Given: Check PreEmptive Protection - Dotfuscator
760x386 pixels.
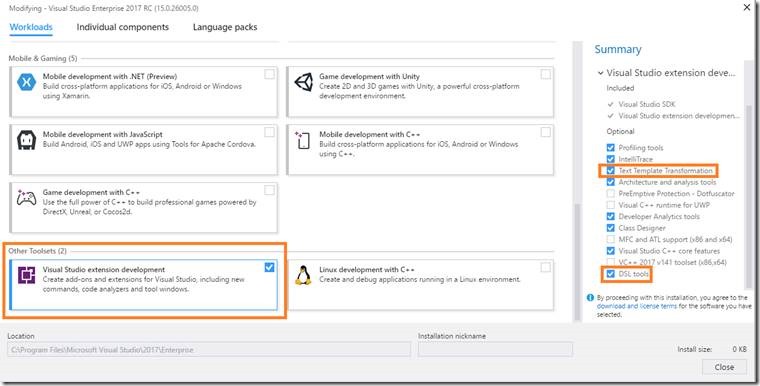Looking at the screenshot, I should pyautogui.click(x=611, y=193).
